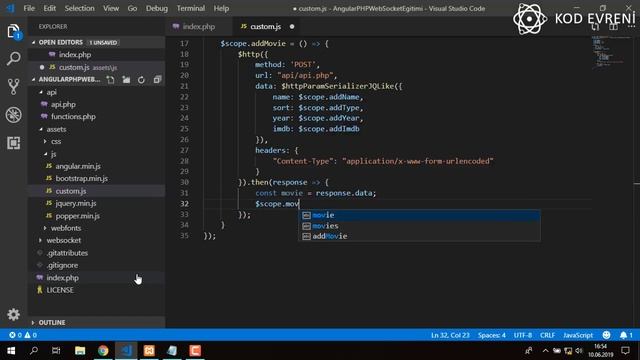The image size is (640, 360).
Task: Open the Search view in activity bar
Action: click(13, 59)
